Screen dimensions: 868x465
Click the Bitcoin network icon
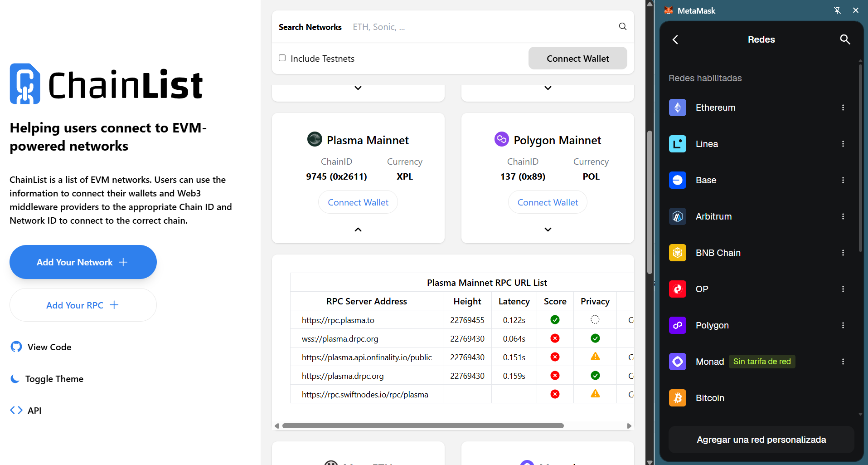click(678, 398)
